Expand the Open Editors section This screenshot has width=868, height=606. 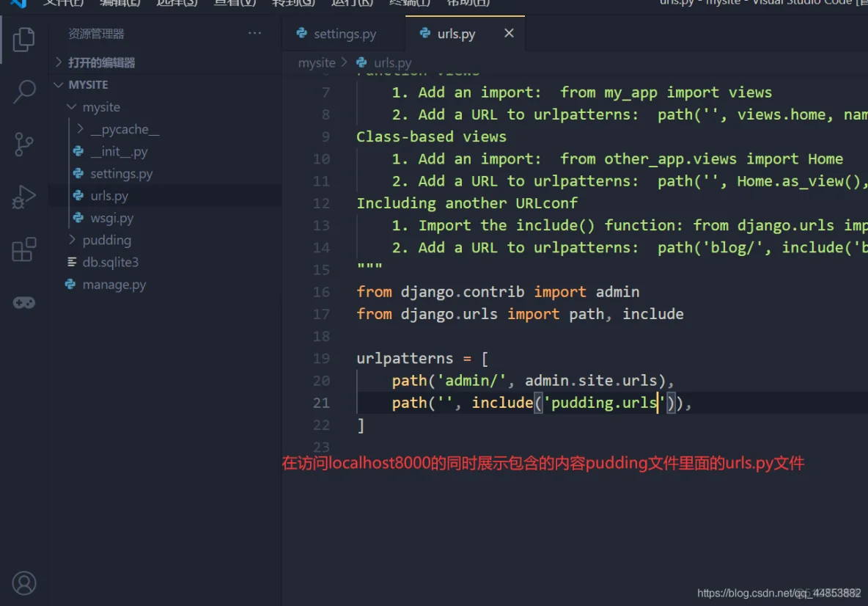(x=165, y=62)
